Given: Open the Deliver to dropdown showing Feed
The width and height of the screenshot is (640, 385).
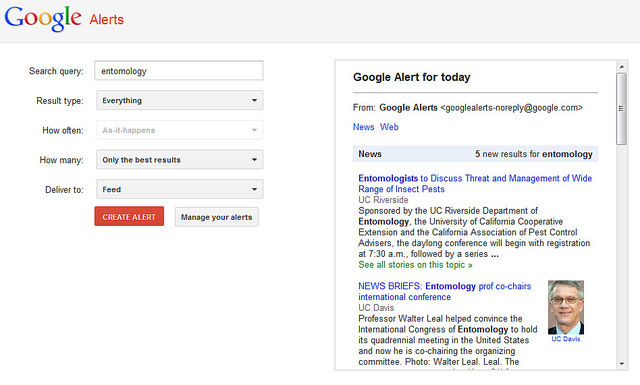Looking at the screenshot, I should (180, 189).
